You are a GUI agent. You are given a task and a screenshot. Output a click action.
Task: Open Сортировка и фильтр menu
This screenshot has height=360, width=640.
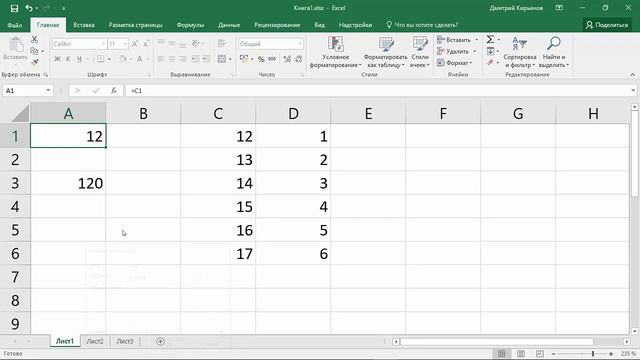click(520, 52)
